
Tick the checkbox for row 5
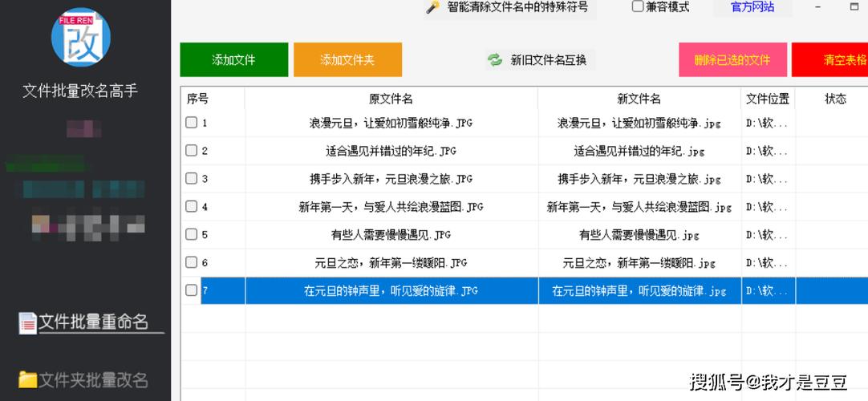[x=191, y=234]
